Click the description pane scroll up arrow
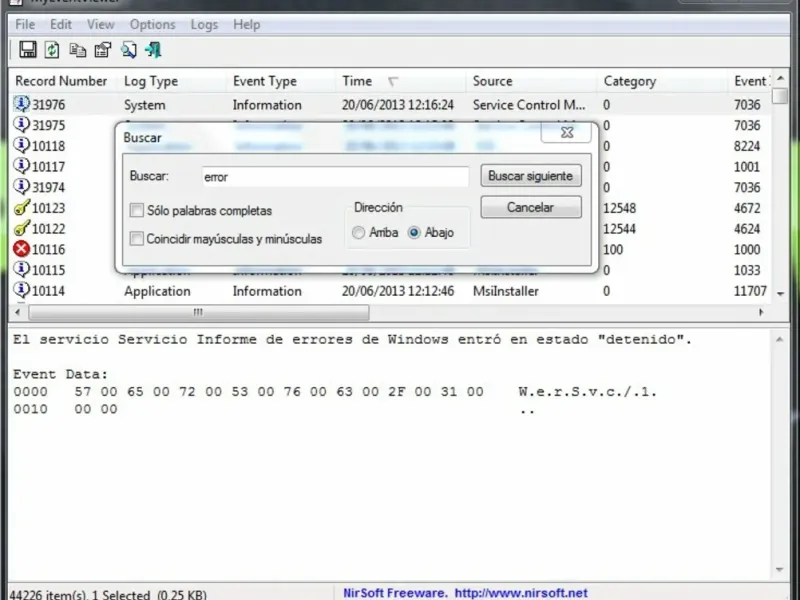 coord(780,340)
